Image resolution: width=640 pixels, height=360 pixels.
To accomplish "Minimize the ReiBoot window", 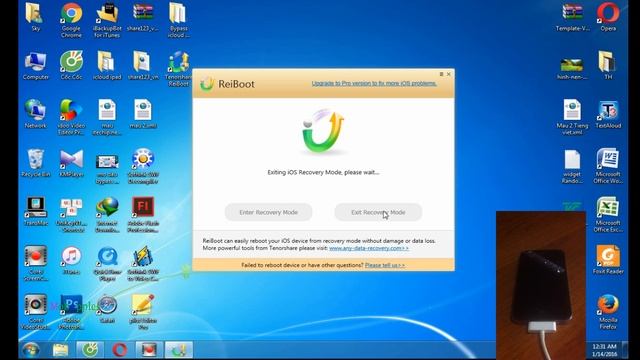I will [x=441, y=74].
